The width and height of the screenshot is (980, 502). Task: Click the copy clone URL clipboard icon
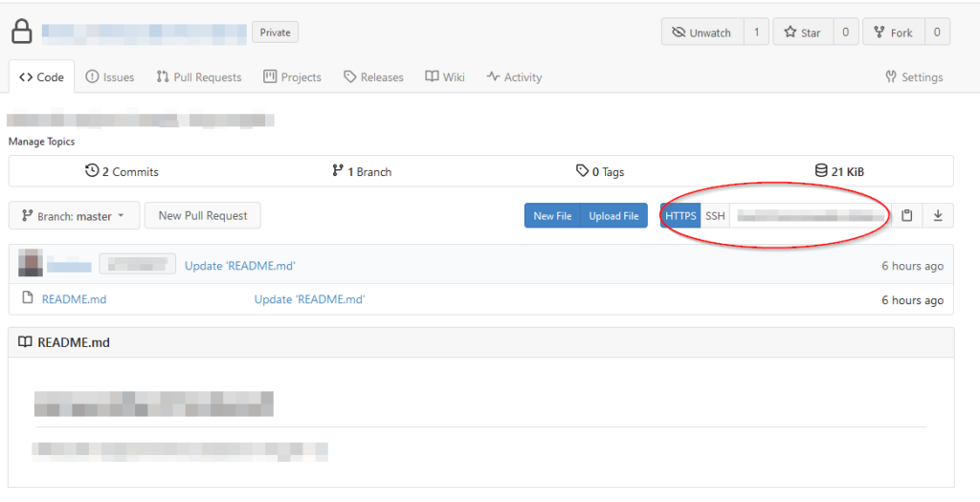907,216
